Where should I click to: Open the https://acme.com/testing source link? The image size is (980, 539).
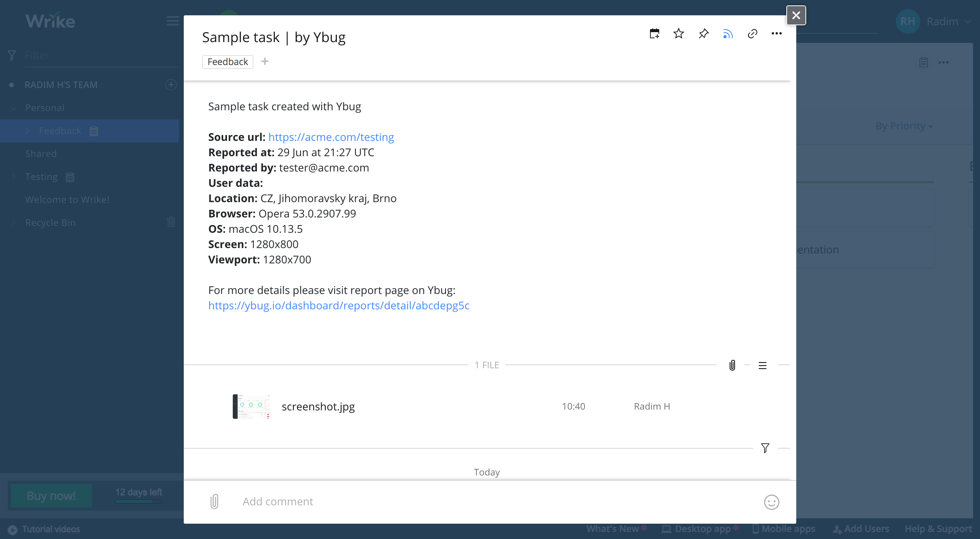coord(331,137)
